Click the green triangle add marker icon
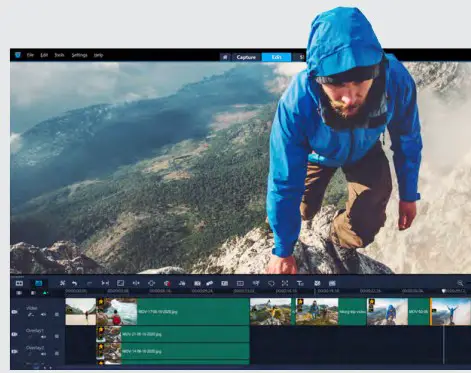This screenshot has height=373, width=471. click(45, 293)
